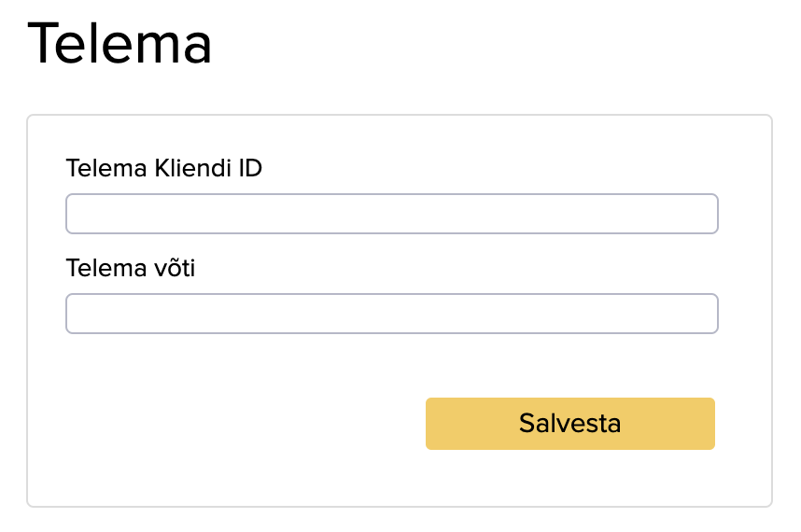Focus the client ID text box
The image size is (801, 532).
coord(391,214)
